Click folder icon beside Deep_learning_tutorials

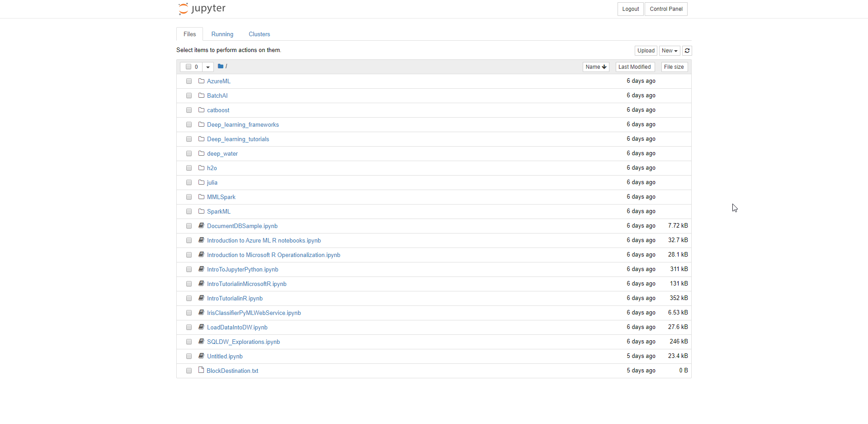tap(201, 139)
